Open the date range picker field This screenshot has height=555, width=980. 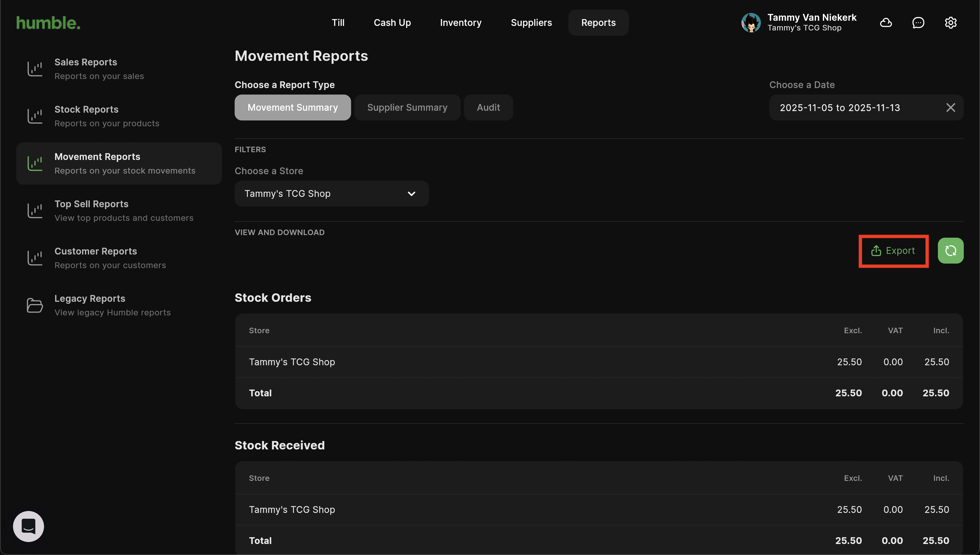pos(855,108)
